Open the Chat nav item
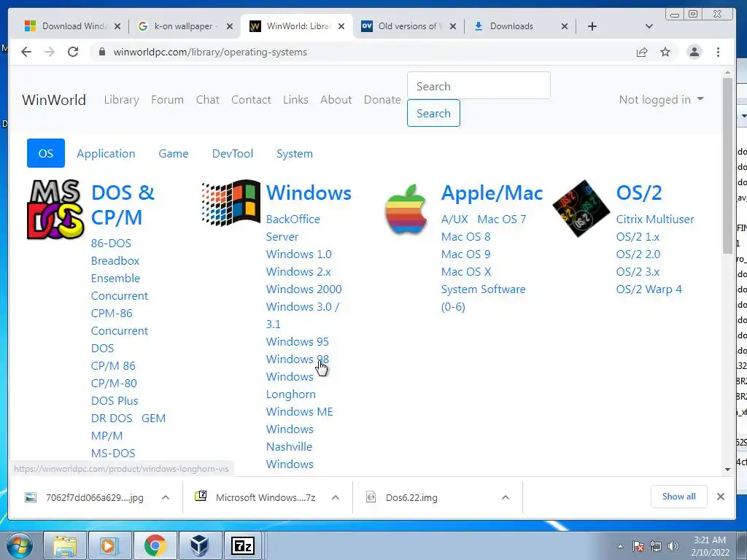 [208, 99]
